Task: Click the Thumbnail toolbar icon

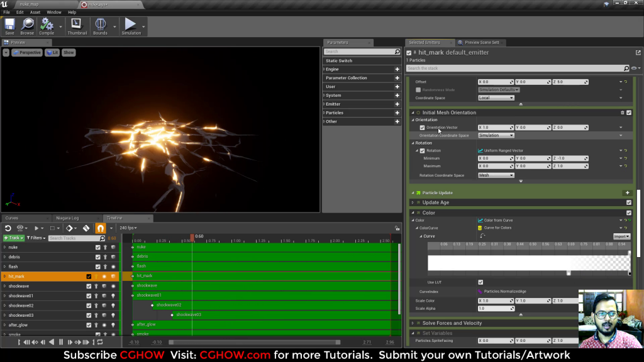Action: click(x=77, y=25)
